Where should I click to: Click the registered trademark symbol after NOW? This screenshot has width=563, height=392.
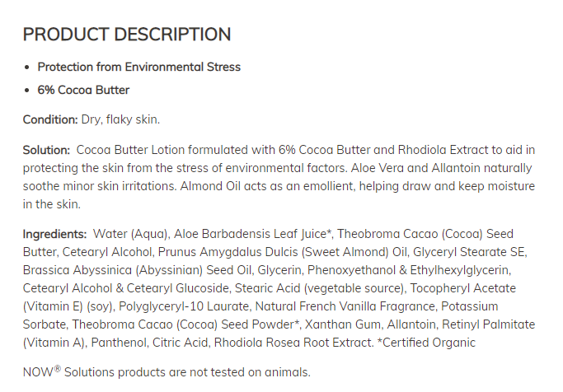pos(58,368)
